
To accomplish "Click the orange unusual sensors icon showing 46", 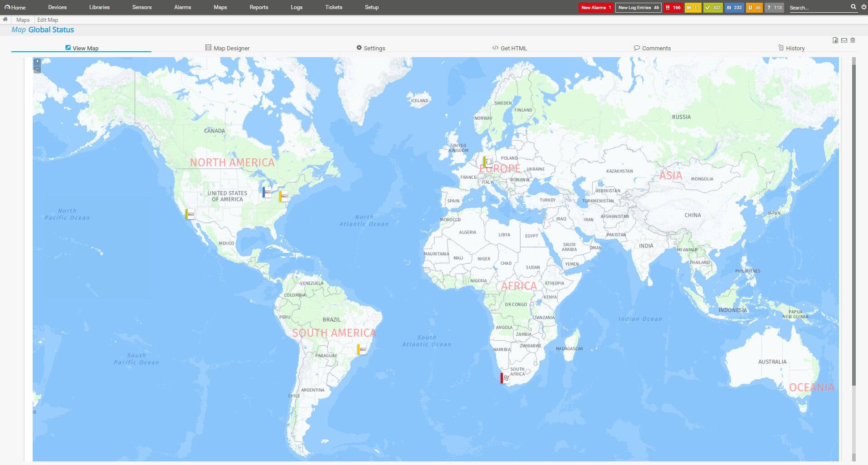I will (754, 7).
